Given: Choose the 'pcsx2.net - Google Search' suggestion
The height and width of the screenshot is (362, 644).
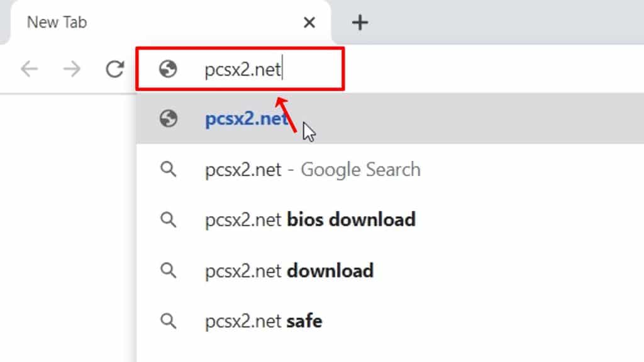Looking at the screenshot, I should click(313, 170).
